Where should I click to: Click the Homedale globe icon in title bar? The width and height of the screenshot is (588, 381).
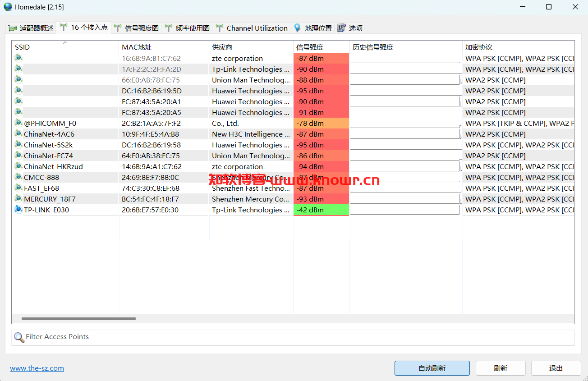click(x=8, y=7)
